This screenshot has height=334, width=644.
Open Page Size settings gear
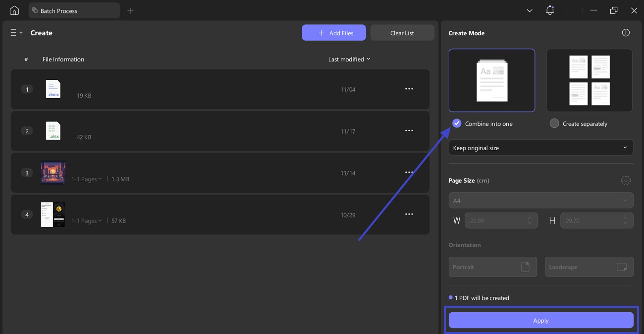point(626,180)
